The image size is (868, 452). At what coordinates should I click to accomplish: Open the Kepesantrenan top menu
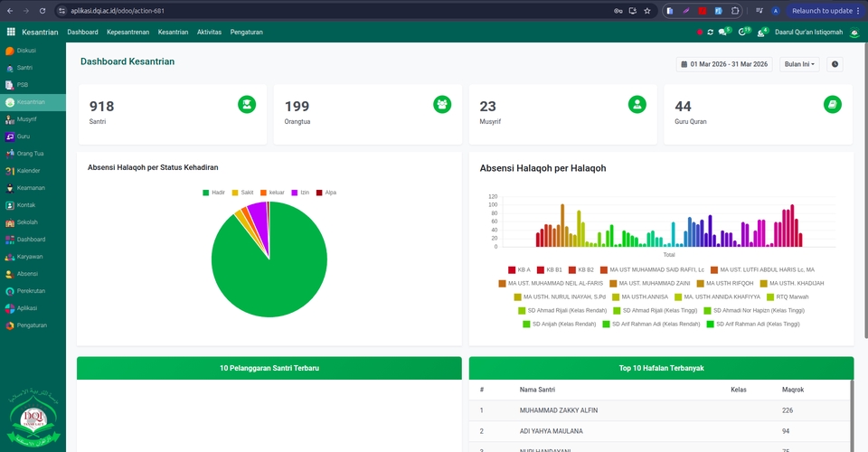[x=127, y=32]
